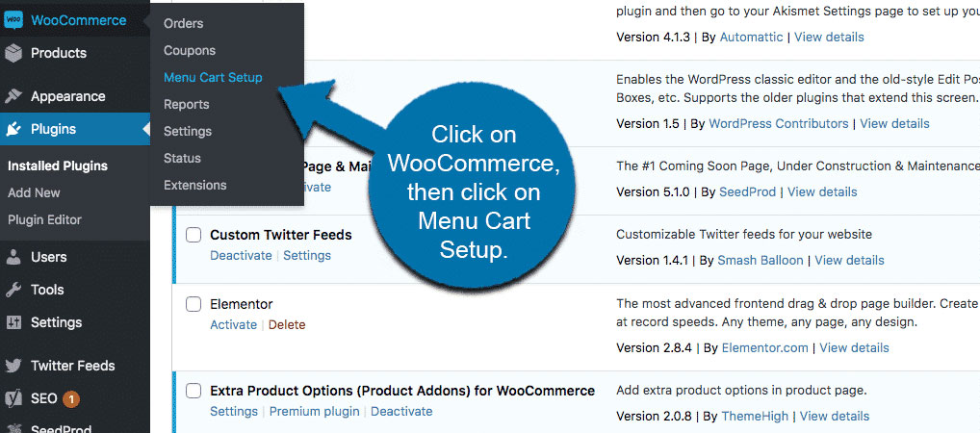Open Menu Cart Setup submenu item
This screenshot has width=980, height=433.
coord(213,77)
